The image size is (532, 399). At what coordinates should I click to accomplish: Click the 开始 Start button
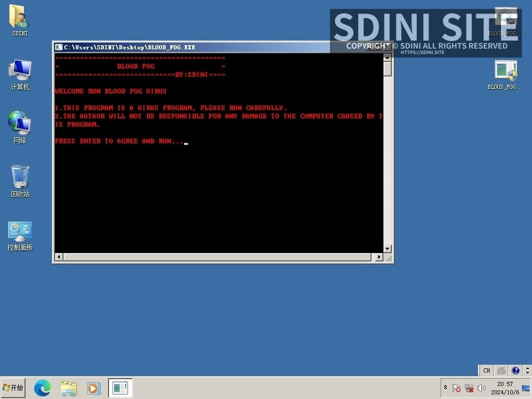[x=13, y=388]
